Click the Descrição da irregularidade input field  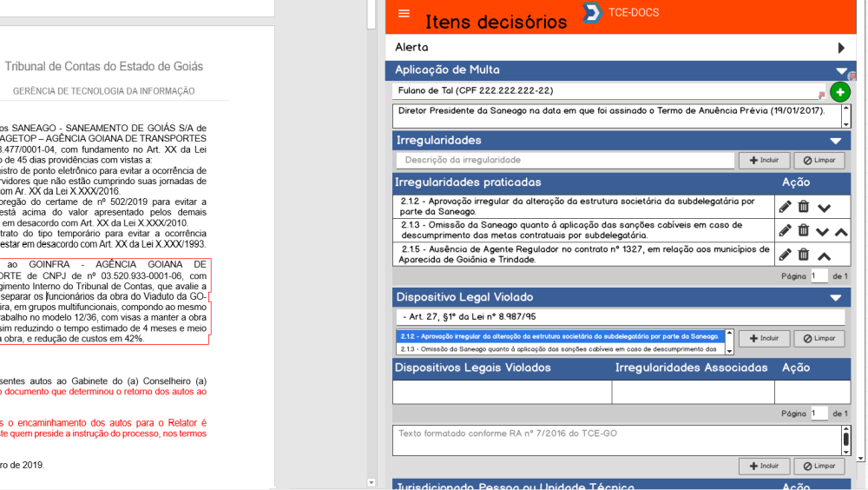pyautogui.click(x=565, y=161)
